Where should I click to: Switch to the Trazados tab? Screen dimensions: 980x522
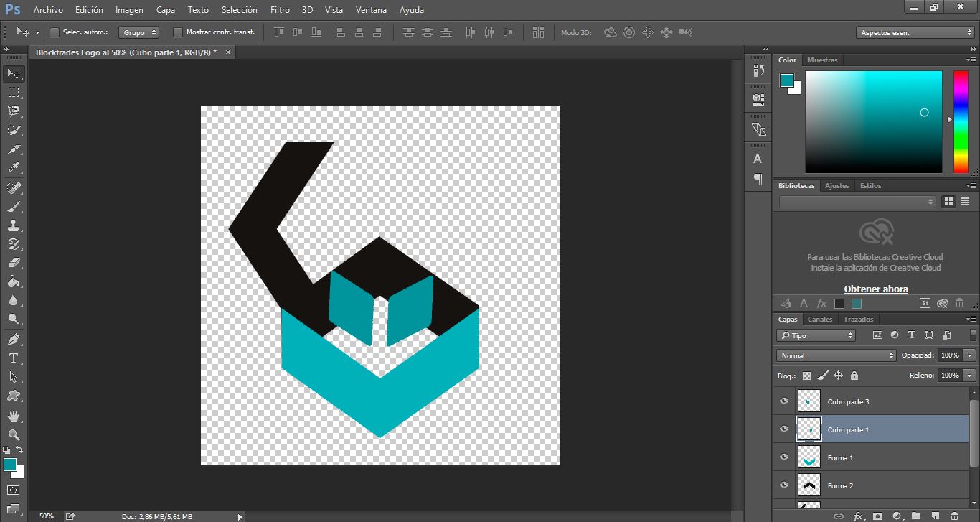click(x=858, y=320)
